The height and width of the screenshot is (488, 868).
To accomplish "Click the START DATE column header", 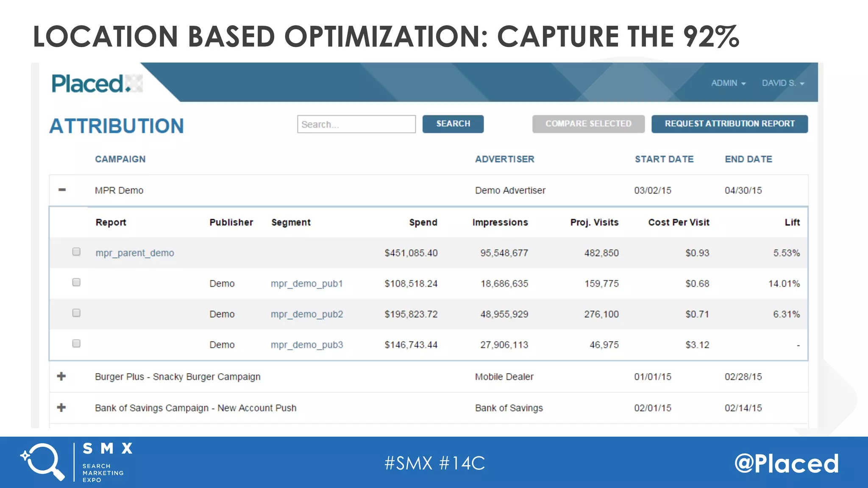I will click(664, 159).
